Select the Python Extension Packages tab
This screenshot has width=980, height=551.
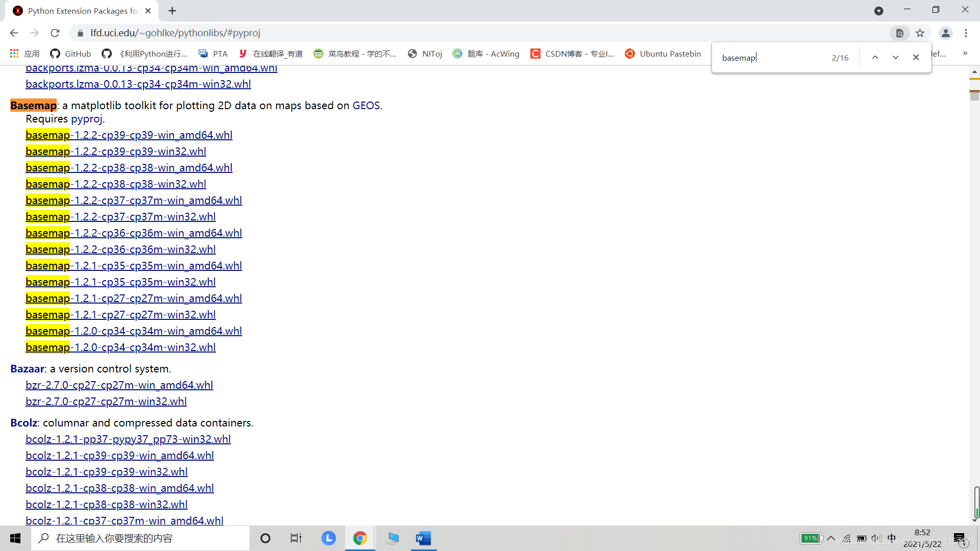82,11
